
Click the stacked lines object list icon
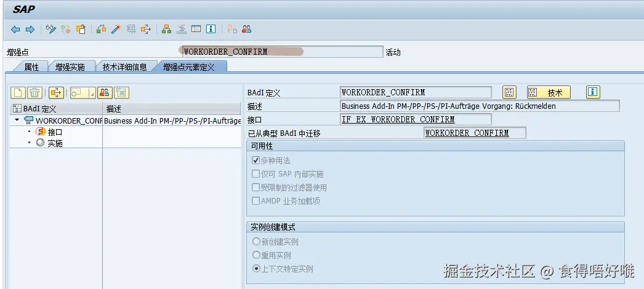[182, 30]
